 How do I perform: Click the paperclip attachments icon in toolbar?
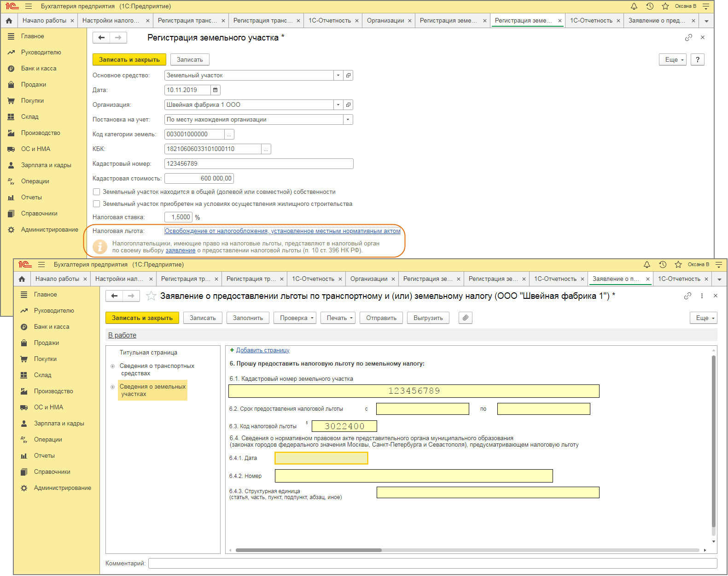(x=466, y=318)
